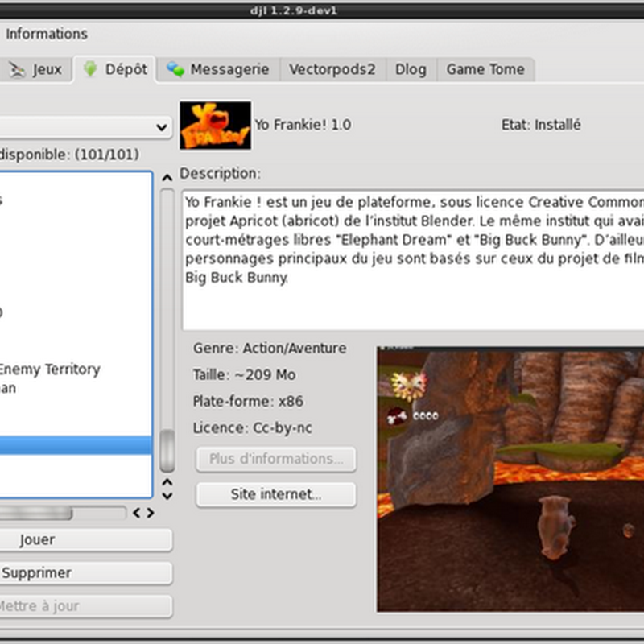Click the Yo Frankie! game logo

pos(216,126)
